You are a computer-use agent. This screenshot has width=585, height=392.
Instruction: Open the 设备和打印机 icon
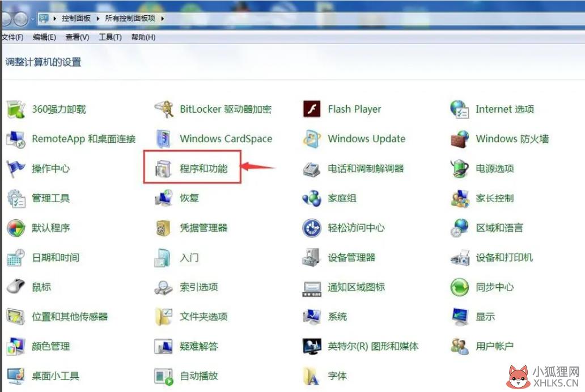coord(460,258)
